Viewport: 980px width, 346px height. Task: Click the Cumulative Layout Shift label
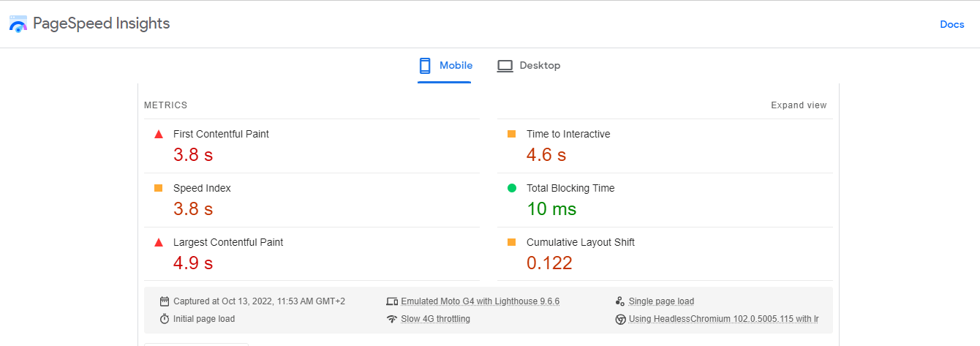pos(581,242)
